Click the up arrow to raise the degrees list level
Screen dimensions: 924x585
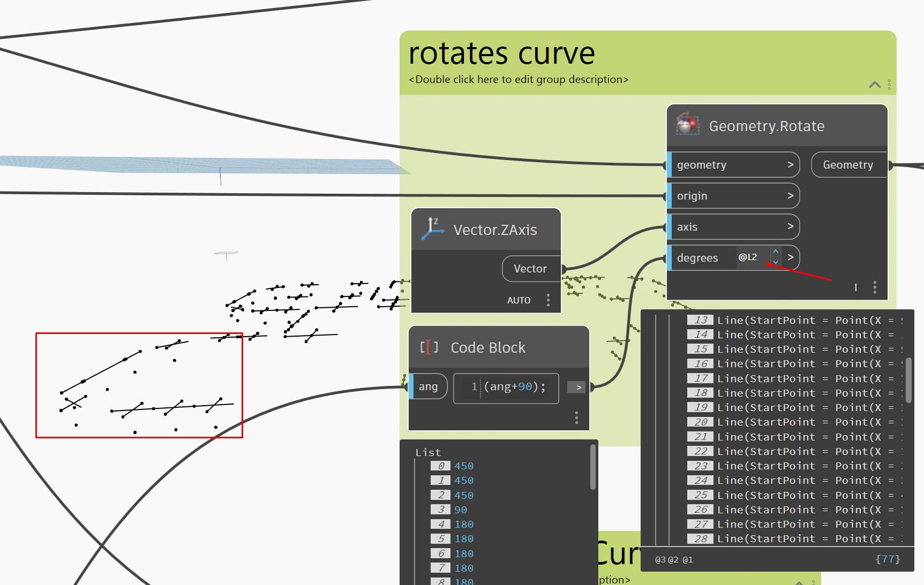(x=775, y=250)
